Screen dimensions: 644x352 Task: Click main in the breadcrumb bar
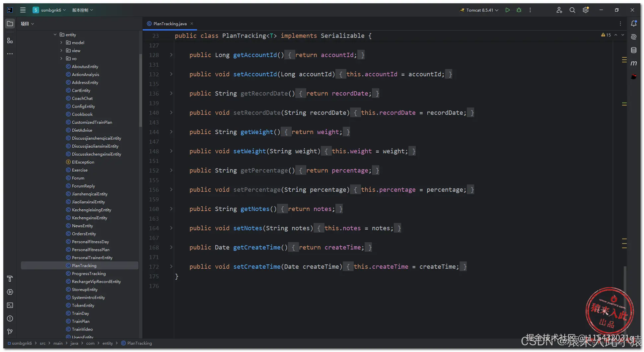tap(58, 343)
